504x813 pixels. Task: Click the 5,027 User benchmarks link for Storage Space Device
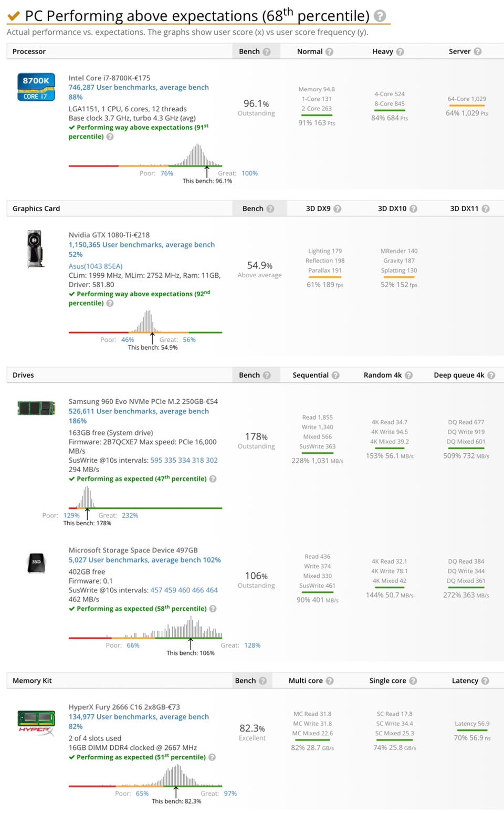(144, 560)
